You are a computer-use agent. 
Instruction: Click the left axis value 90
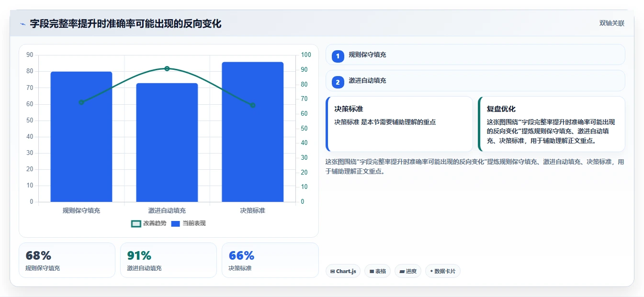tap(30, 55)
